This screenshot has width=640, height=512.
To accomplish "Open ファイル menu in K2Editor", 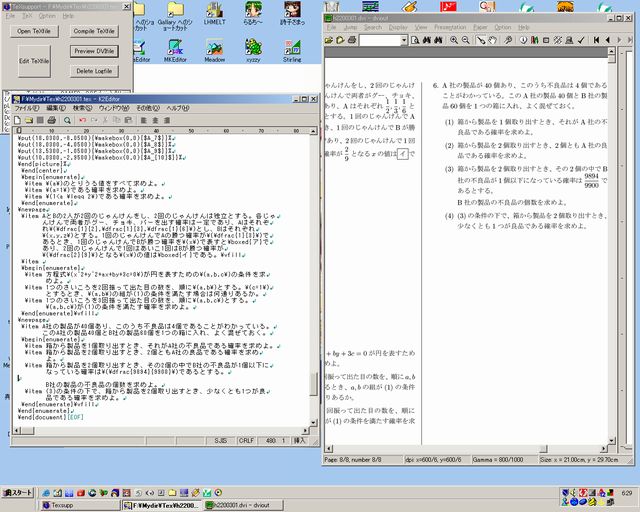I will pos(27,108).
